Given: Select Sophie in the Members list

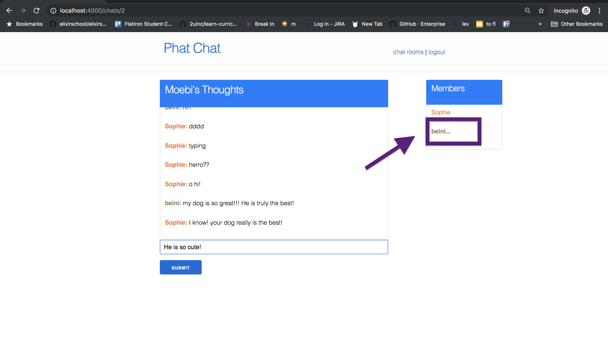Looking at the screenshot, I should 441,112.
